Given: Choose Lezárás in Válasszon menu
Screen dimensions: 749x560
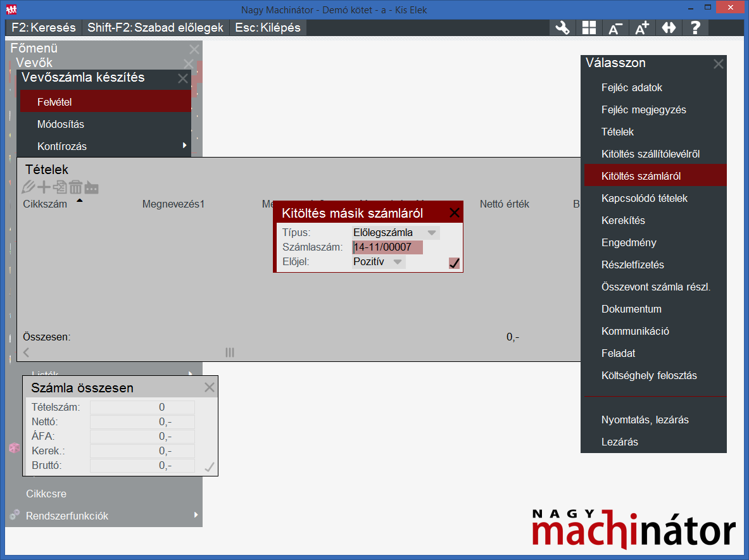Looking at the screenshot, I should [x=655, y=442].
